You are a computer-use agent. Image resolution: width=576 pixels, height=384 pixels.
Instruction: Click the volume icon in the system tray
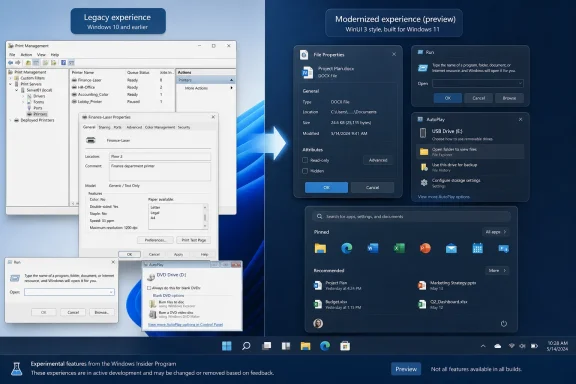pyautogui.click(x=522, y=346)
